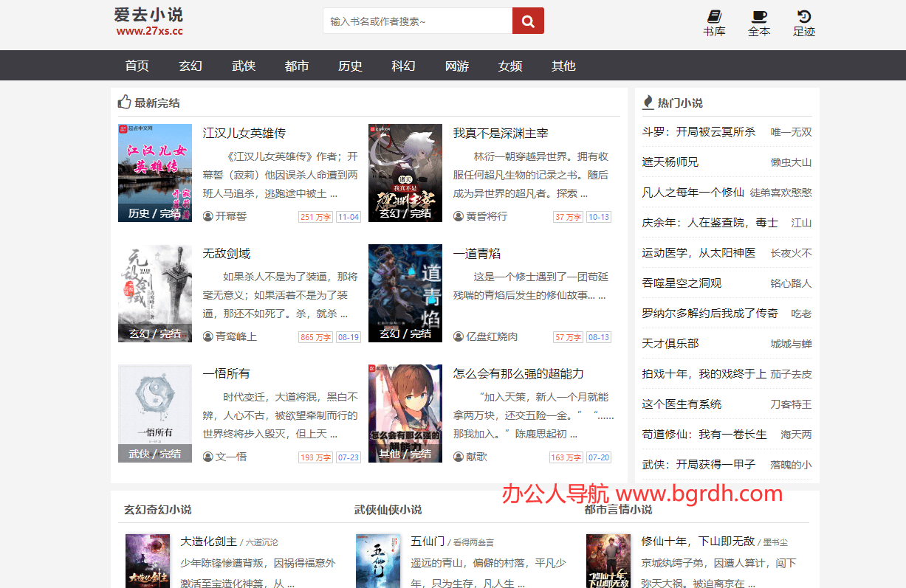Open cover of 一悟所有
This screenshot has height=588, width=906.
(155, 413)
